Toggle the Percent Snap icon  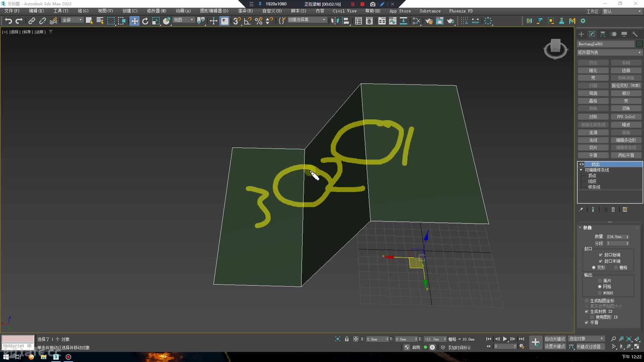258,21
